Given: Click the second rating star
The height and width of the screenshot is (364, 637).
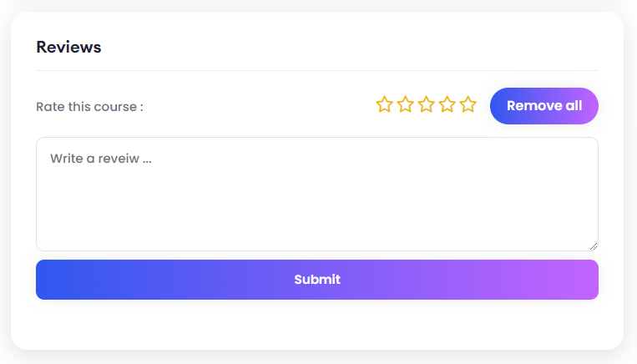Looking at the screenshot, I should 405,105.
